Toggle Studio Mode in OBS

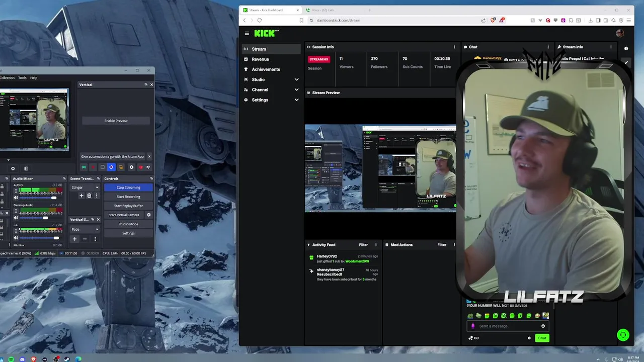(128, 224)
